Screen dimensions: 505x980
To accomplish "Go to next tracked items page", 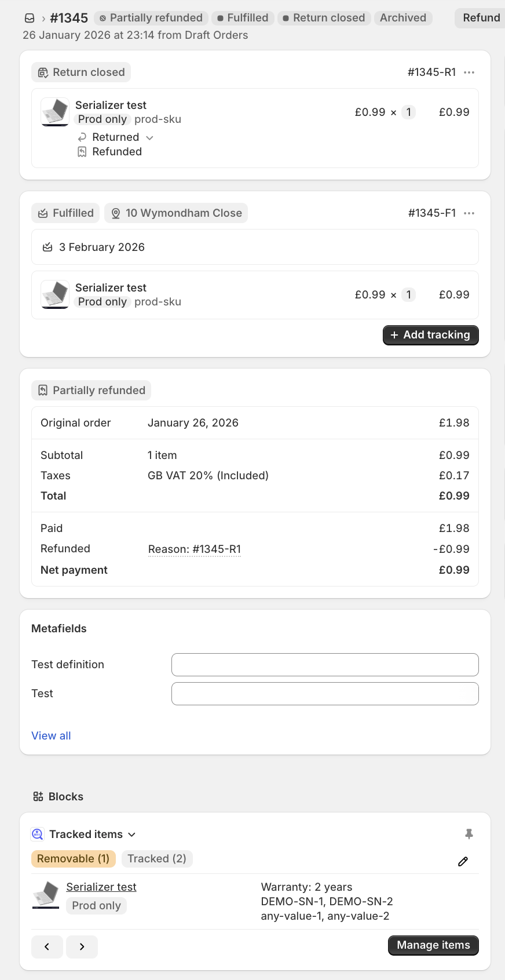I will 82,946.
